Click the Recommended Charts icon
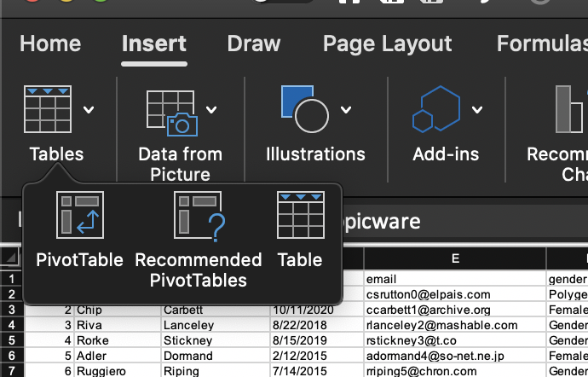This screenshot has width=588, height=377. (x=571, y=109)
